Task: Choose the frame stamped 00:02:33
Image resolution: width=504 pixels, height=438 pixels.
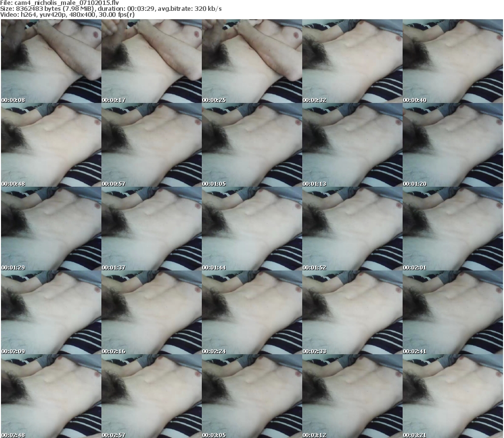Action: [352, 312]
